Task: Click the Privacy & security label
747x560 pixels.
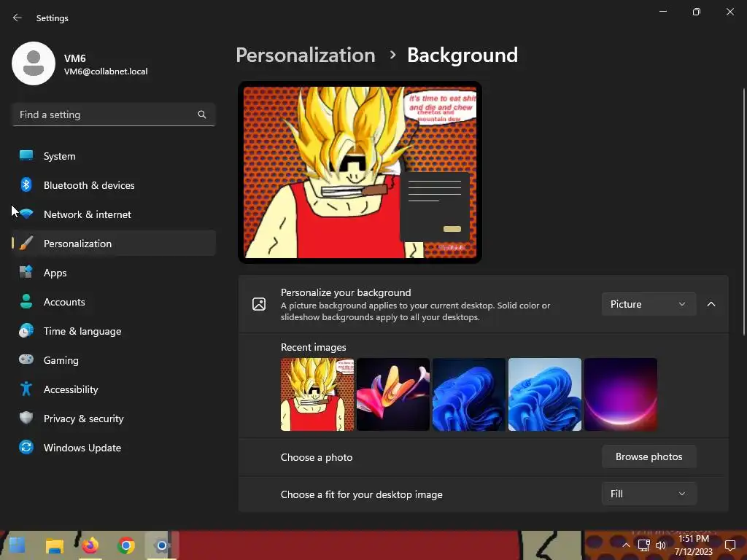Action: (x=83, y=419)
